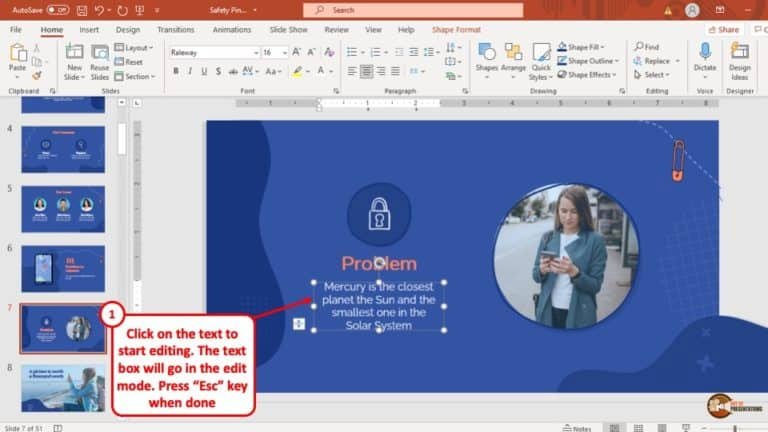This screenshot has width=768, height=432.
Task: Select slide 6 thumbnail
Action: [x=62, y=269]
